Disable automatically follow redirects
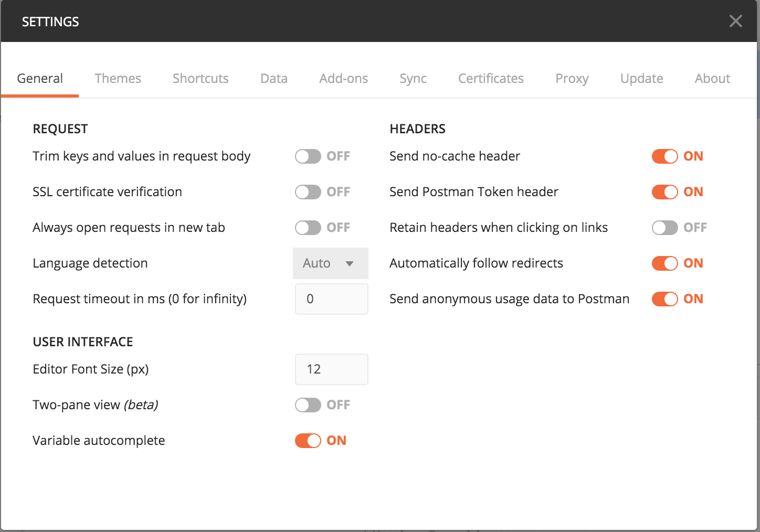760x532 pixels. pyautogui.click(x=664, y=263)
